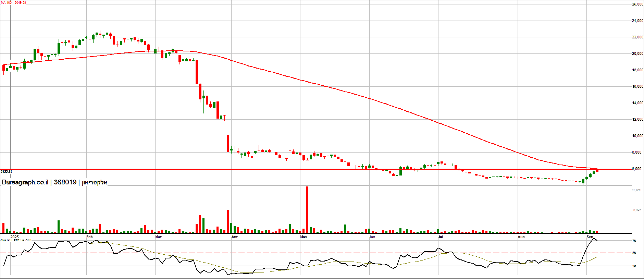Click the 22,000 price axis label
644x279 pixels.
[x=637, y=37]
